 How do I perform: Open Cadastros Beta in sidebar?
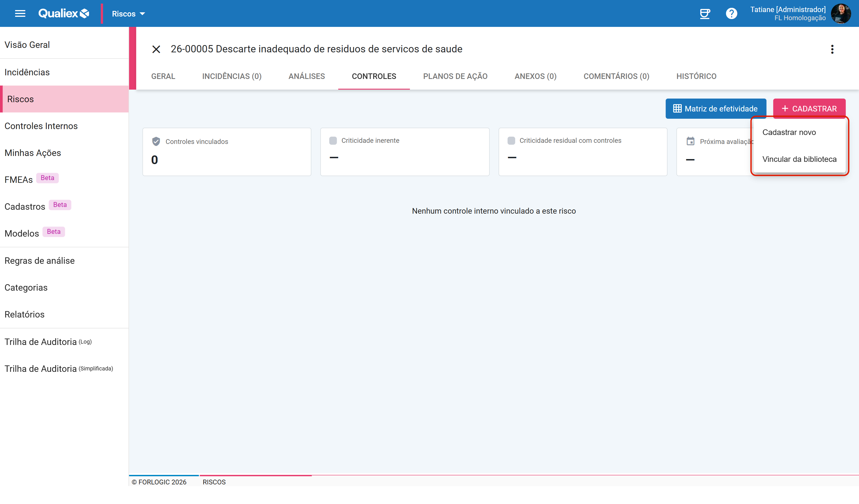pyautogui.click(x=64, y=207)
